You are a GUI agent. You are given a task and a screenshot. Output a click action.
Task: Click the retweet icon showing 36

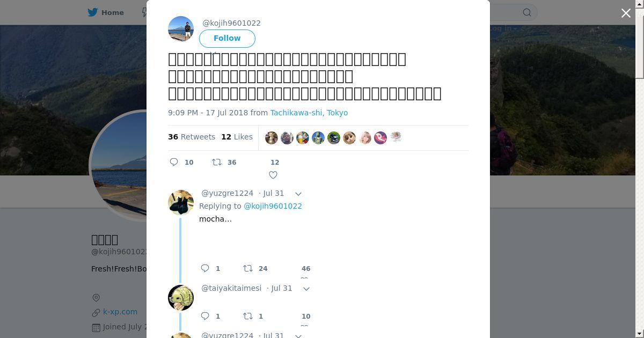coord(217,162)
